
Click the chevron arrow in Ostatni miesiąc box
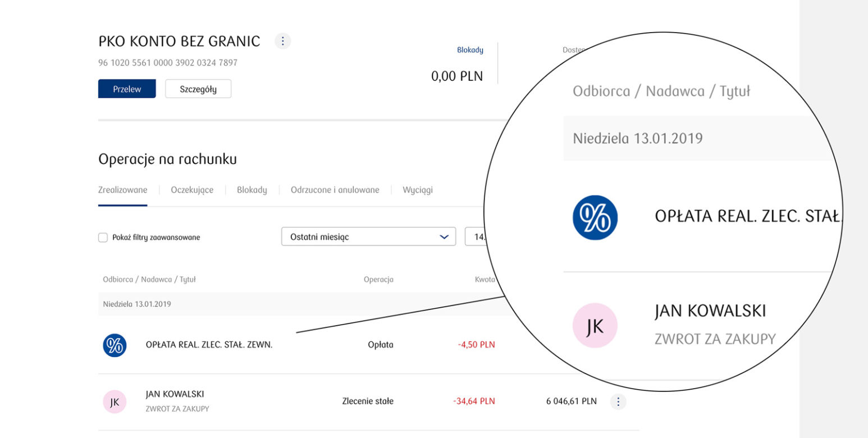click(x=444, y=237)
